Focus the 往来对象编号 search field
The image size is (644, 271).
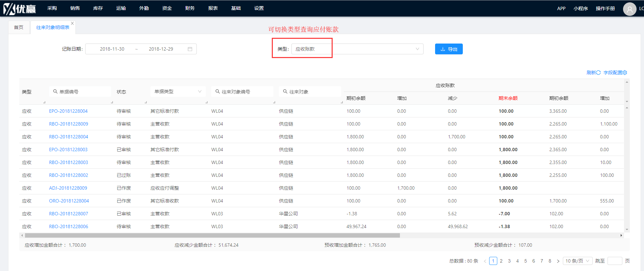tap(242, 91)
